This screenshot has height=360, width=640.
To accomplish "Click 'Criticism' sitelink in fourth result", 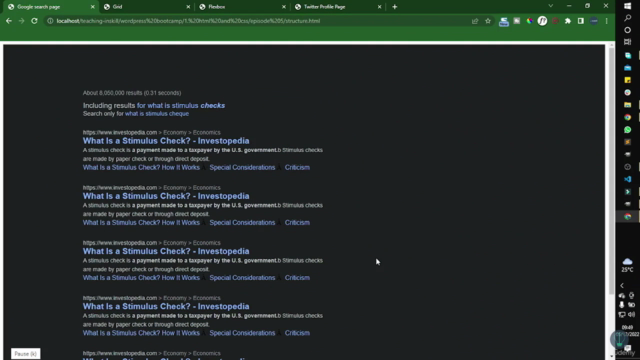I will click(x=297, y=333).
